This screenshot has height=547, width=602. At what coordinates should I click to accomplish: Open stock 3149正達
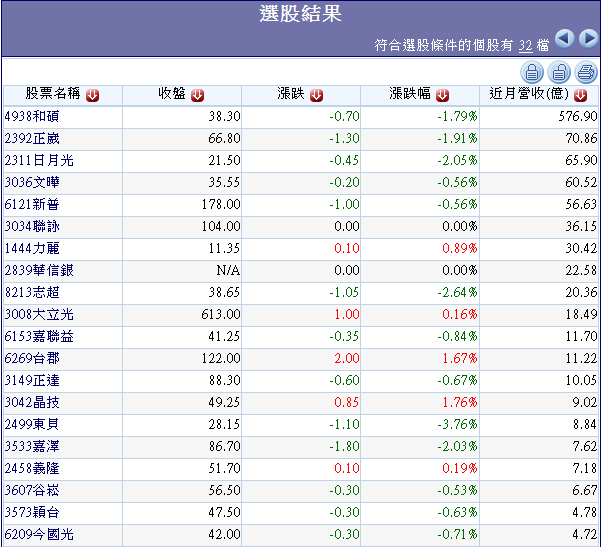(x=32, y=380)
